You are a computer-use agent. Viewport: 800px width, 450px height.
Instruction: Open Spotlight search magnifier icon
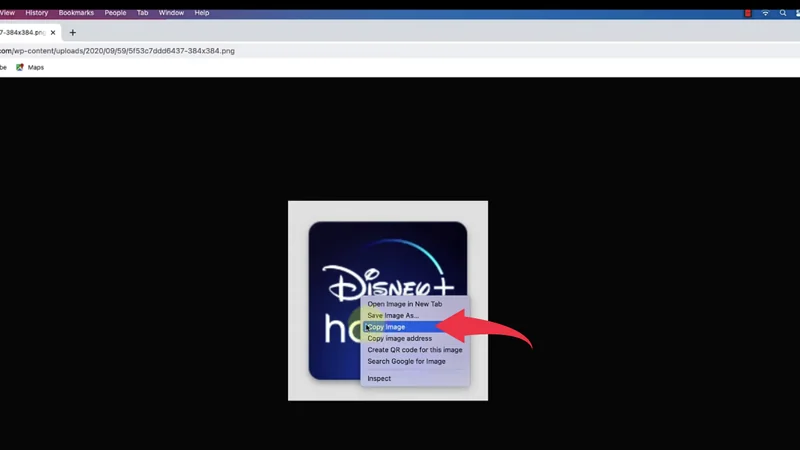tap(784, 13)
